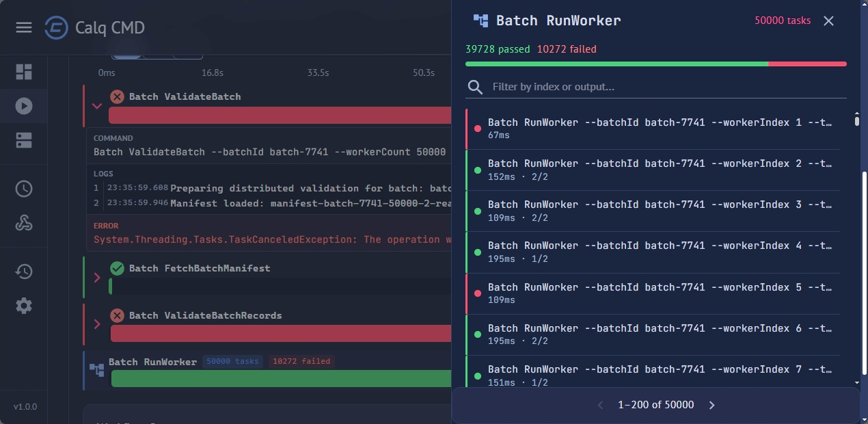This screenshot has height=424, width=868.
Task: Open the workerIndex 2 task
Action: [653, 170]
